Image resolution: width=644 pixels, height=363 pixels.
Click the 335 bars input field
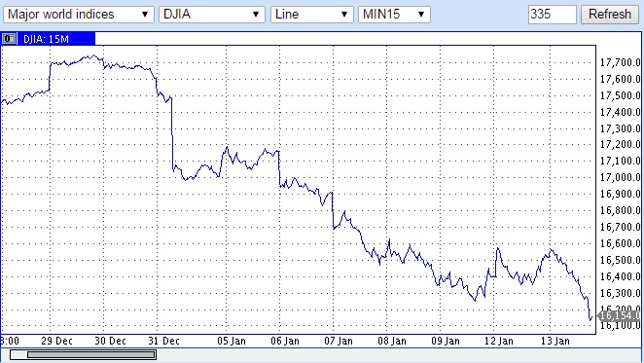[552, 15]
